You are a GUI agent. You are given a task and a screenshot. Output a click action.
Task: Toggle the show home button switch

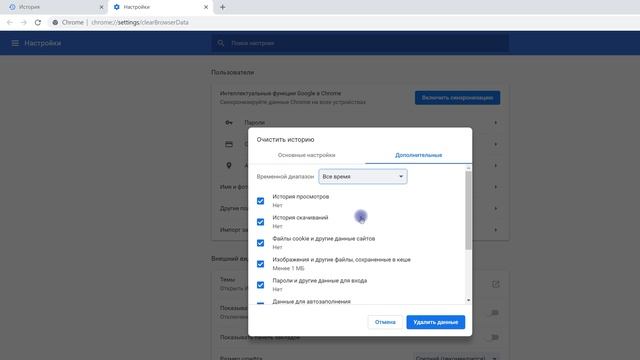(x=494, y=313)
